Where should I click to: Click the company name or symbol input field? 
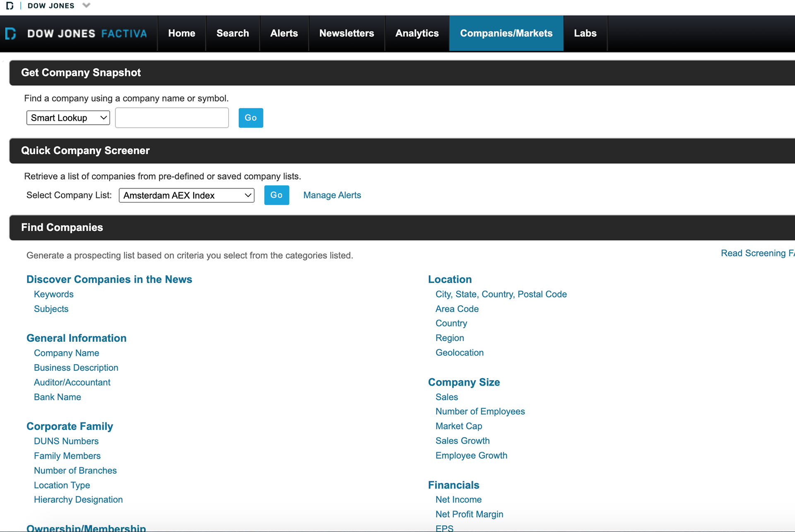[172, 118]
